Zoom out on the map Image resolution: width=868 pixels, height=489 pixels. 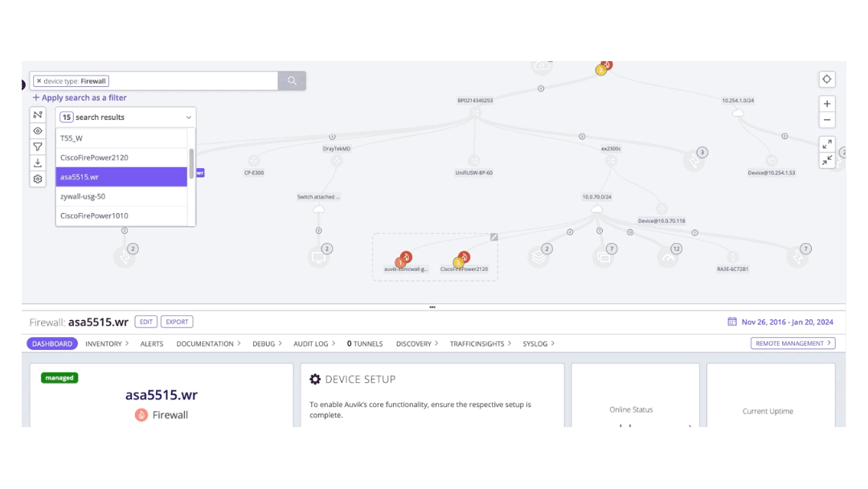coord(826,120)
